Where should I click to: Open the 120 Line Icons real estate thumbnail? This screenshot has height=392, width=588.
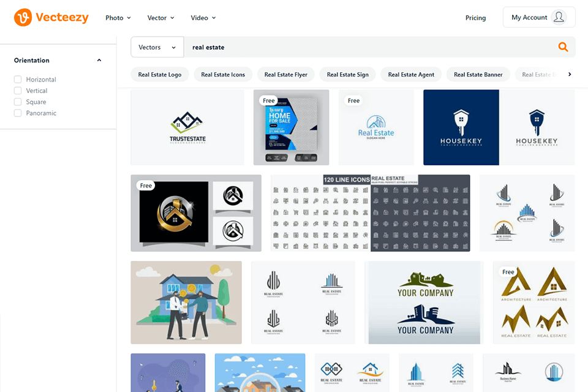[x=370, y=213]
